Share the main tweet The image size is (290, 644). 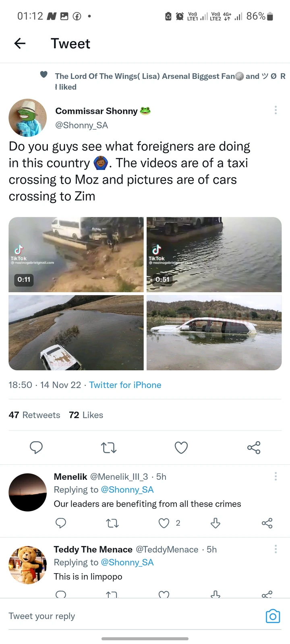pyautogui.click(x=254, y=447)
